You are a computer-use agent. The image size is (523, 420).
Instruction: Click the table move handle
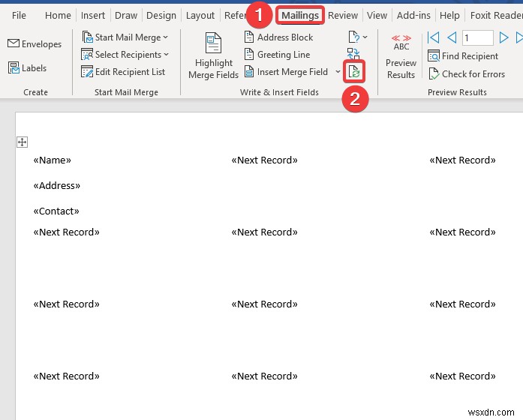pos(22,142)
